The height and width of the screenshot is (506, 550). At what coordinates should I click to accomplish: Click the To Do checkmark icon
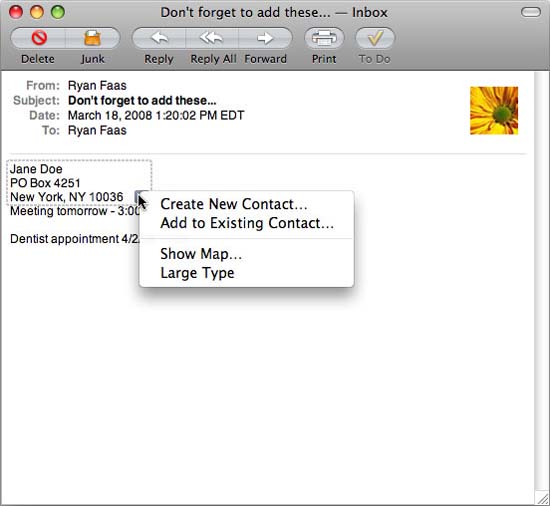(375, 38)
